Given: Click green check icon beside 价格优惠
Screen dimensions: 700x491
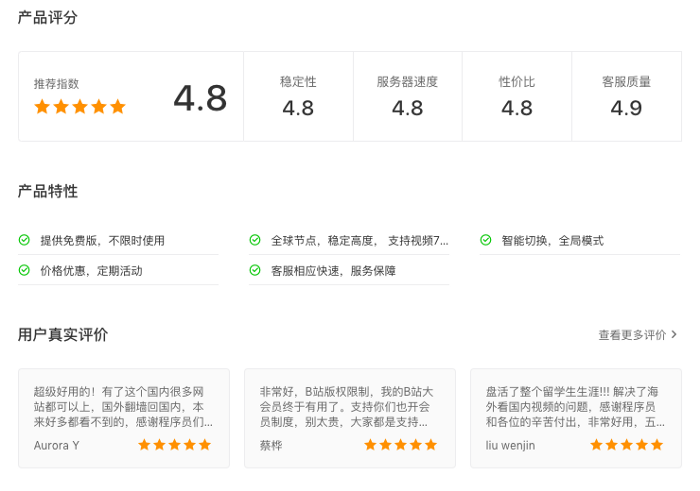Looking at the screenshot, I should [24, 270].
